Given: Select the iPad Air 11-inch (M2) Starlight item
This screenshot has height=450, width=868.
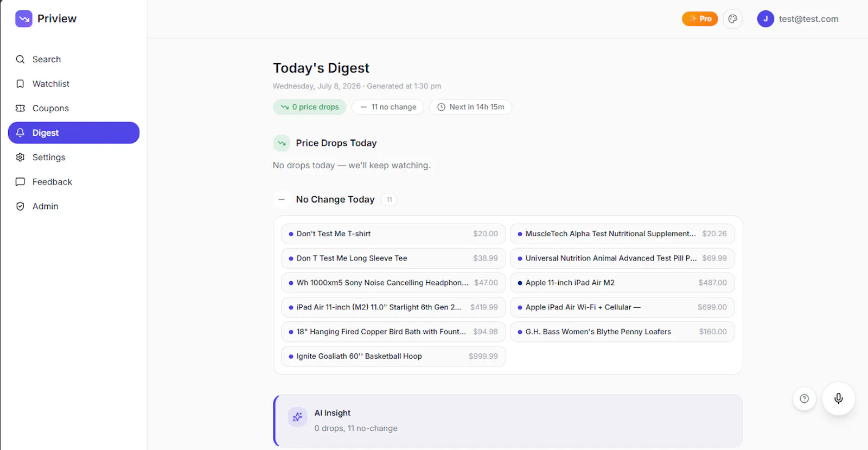Looking at the screenshot, I should [x=393, y=307].
